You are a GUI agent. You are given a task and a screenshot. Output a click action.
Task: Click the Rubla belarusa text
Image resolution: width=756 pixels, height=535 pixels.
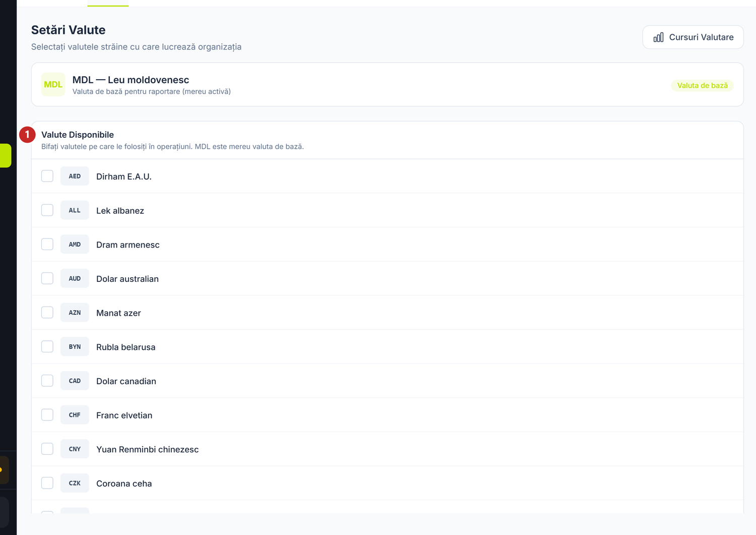pos(126,347)
